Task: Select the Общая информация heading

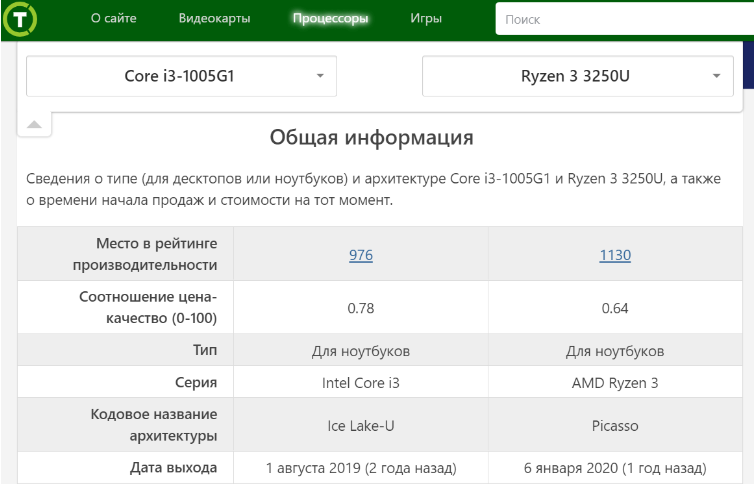Action: [x=371, y=137]
